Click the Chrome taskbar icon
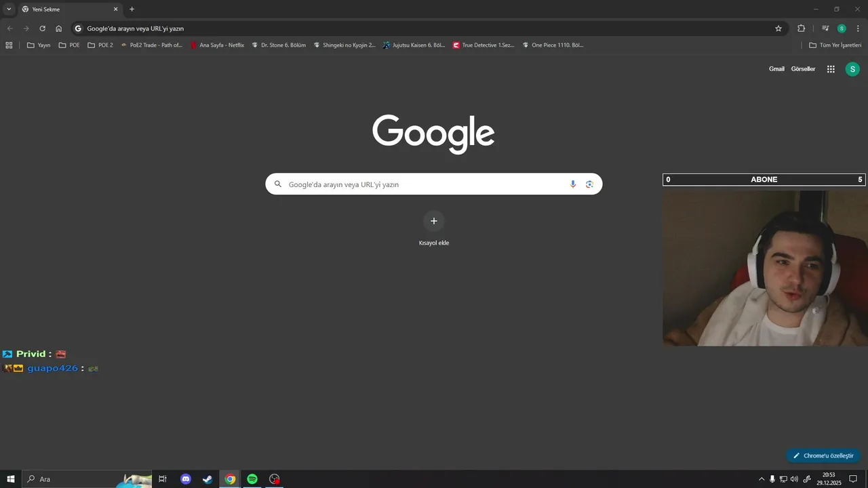The image size is (868, 488). 230,479
